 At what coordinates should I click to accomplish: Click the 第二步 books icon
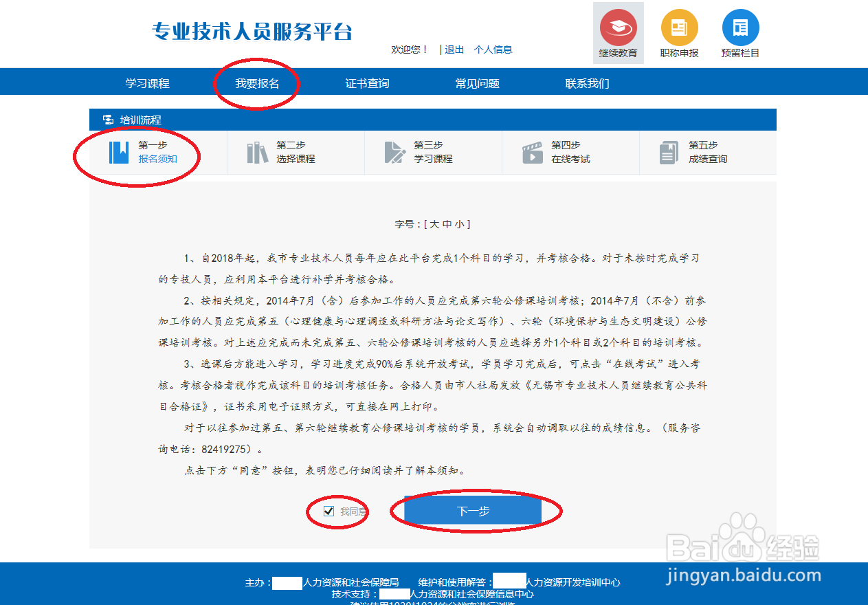point(257,152)
